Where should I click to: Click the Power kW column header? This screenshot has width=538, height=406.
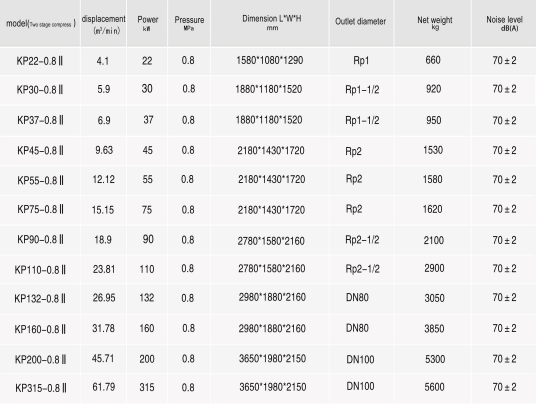[148, 23]
